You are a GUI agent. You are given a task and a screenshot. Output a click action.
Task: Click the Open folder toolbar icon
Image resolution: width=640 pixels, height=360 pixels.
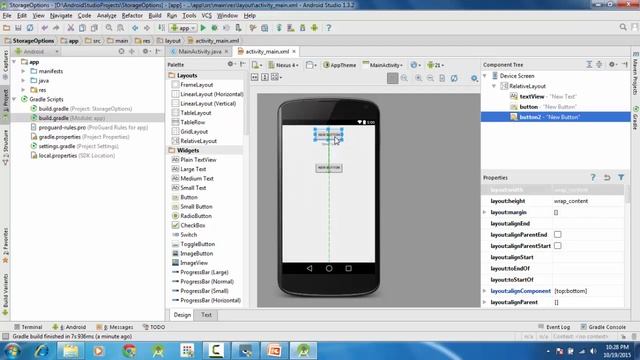pyautogui.click(x=6, y=28)
